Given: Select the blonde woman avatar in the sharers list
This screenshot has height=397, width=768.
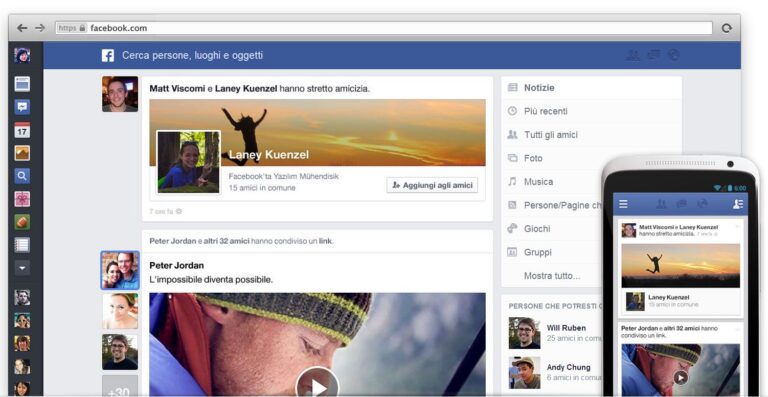Looking at the screenshot, I should pos(120,311).
